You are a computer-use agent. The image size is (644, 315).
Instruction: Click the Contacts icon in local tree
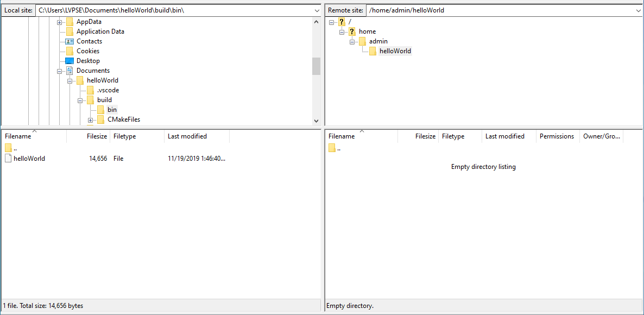[x=70, y=41]
